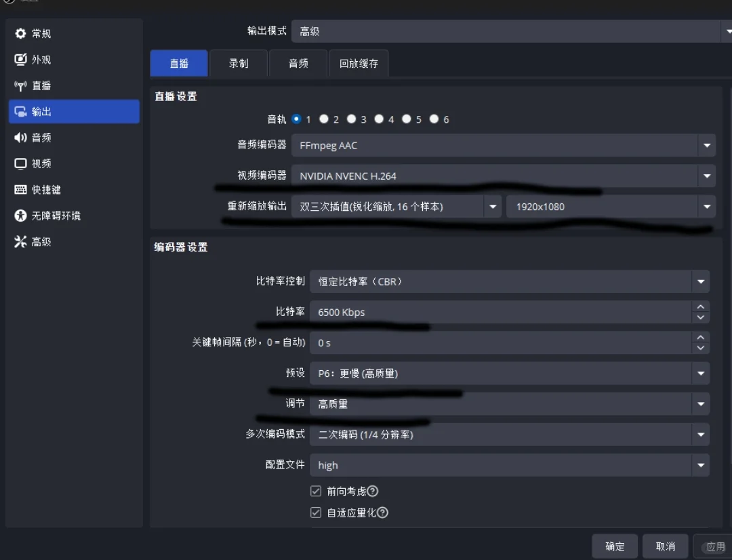This screenshot has height=560, width=732.
Task: Uncheck the 自适应量化 option
Action: [x=316, y=513]
